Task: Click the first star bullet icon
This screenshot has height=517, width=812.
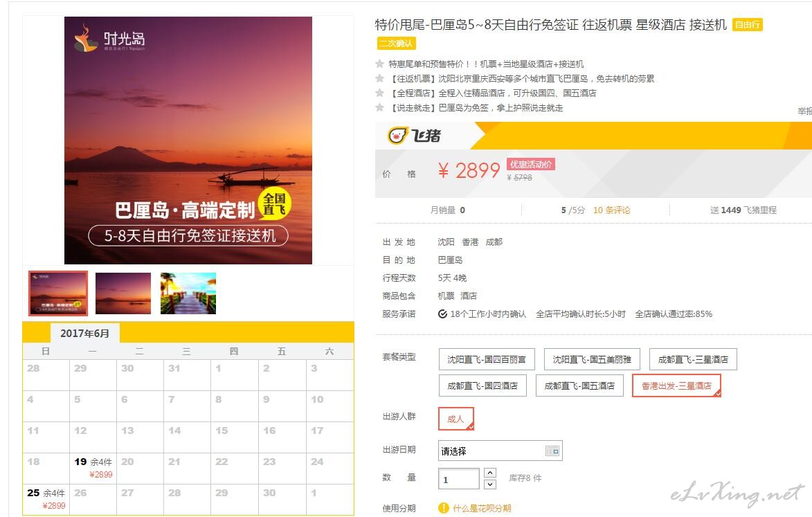Action: tap(379, 64)
